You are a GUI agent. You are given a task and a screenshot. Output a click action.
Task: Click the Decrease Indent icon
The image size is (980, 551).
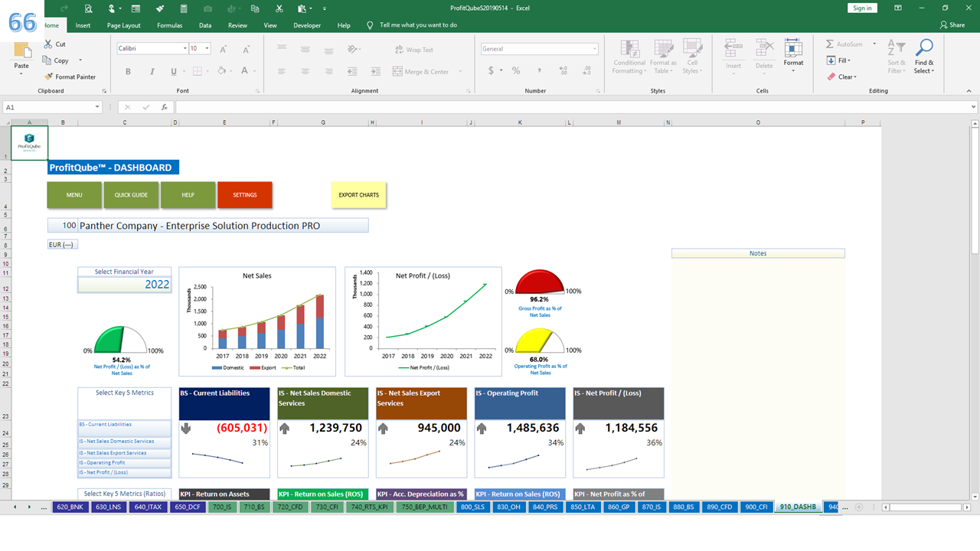(353, 71)
